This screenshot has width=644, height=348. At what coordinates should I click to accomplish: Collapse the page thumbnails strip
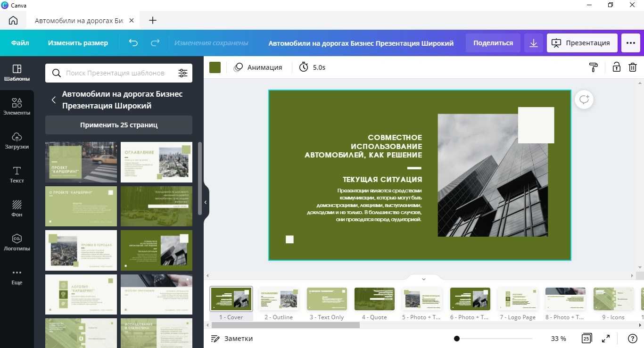click(x=423, y=279)
